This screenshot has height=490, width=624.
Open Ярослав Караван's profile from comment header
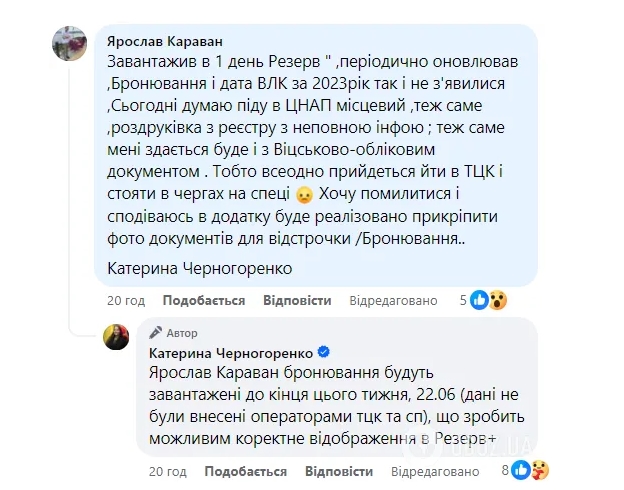pos(165,40)
